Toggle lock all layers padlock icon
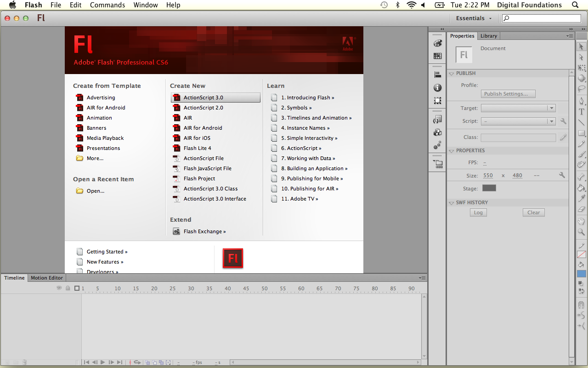This screenshot has height=368, width=588. point(68,288)
